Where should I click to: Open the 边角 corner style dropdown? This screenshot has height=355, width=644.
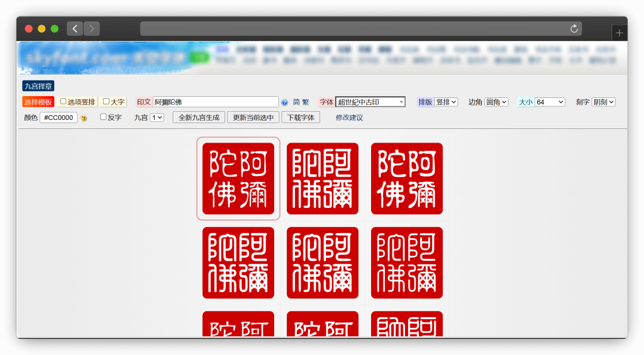pos(496,102)
